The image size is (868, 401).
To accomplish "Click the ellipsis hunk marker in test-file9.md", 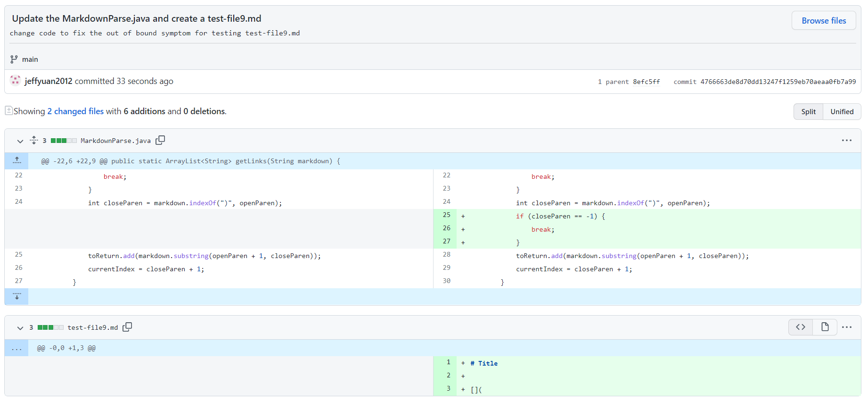I will click(x=17, y=348).
